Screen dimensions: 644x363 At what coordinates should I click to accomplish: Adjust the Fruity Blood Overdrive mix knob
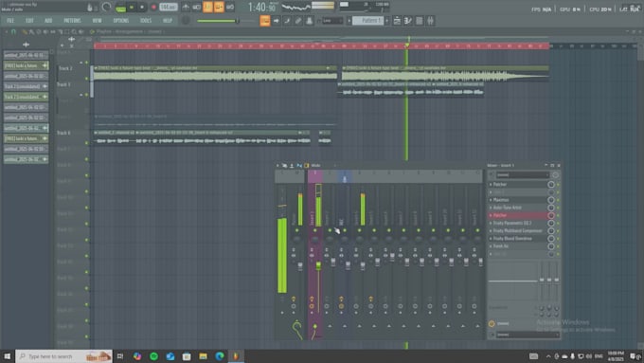point(551,239)
